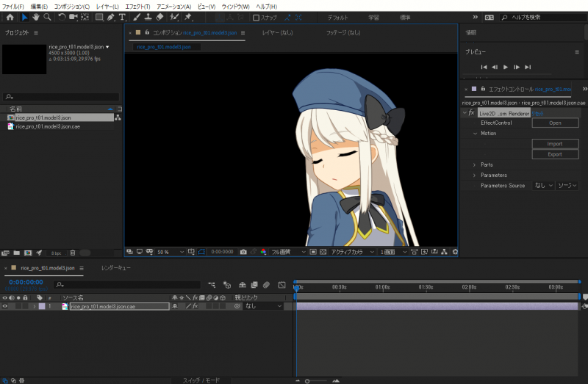Image resolution: width=588 pixels, height=384 pixels.
Task: Enable the スナップ checkbox
Action: [x=256, y=18]
